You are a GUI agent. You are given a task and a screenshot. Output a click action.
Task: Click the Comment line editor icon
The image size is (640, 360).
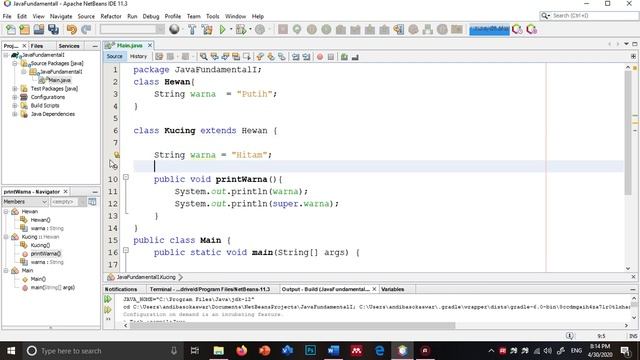344,57
